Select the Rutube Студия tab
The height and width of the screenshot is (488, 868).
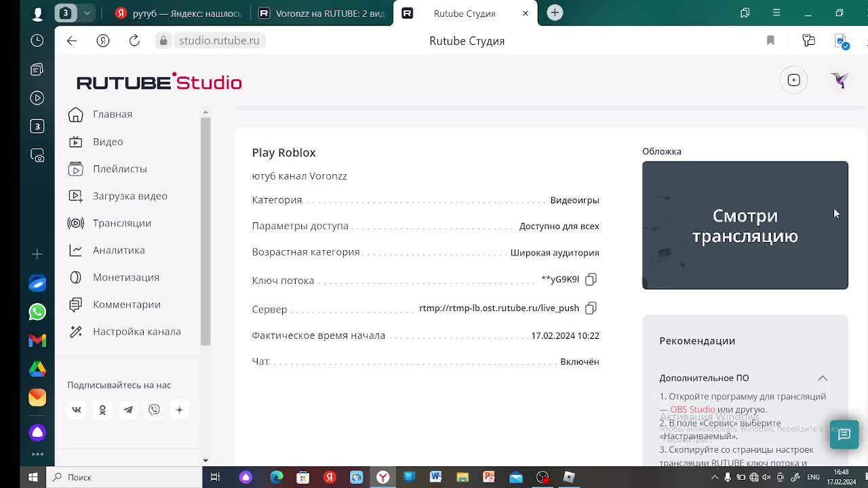click(465, 14)
